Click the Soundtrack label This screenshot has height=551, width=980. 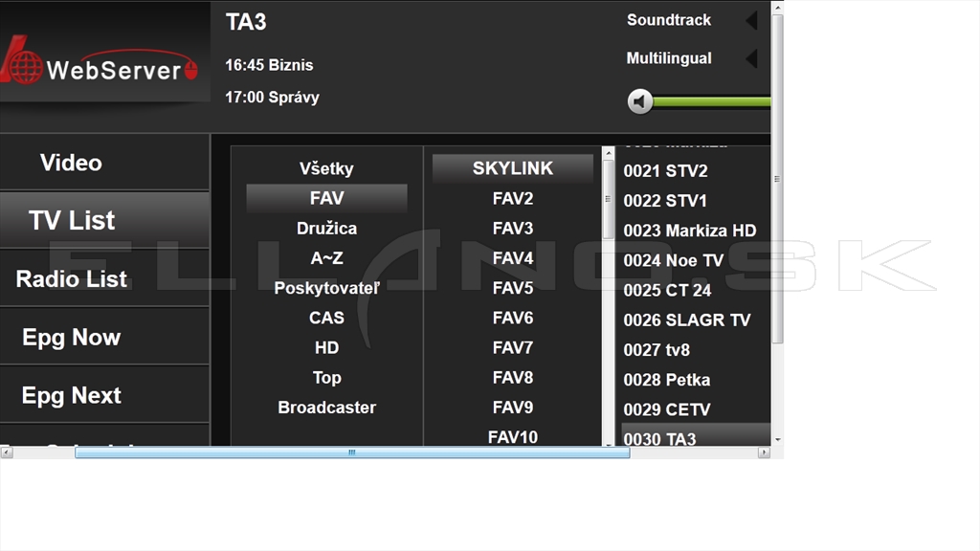coord(669,20)
